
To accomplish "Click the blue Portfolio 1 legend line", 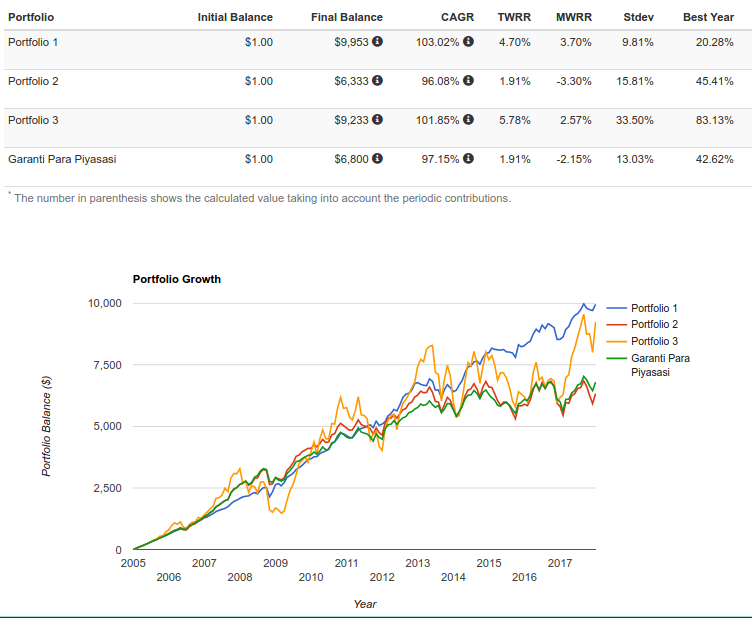I will click(x=616, y=308).
